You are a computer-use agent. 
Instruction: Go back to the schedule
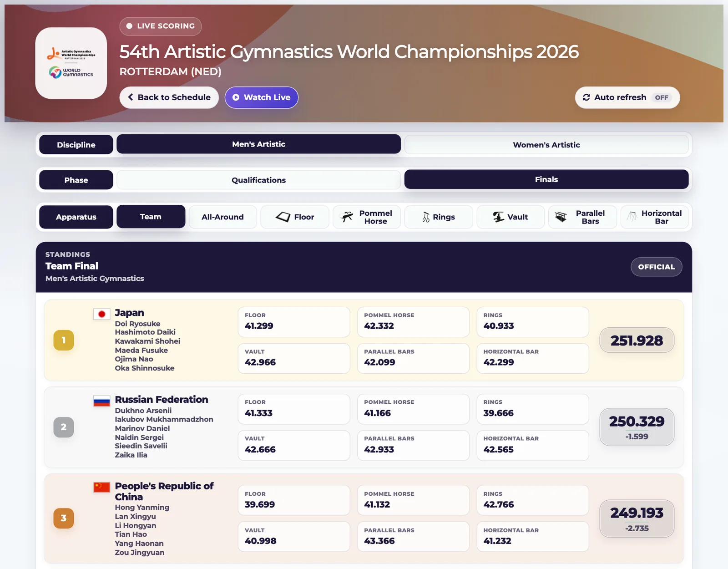pyautogui.click(x=169, y=97)
